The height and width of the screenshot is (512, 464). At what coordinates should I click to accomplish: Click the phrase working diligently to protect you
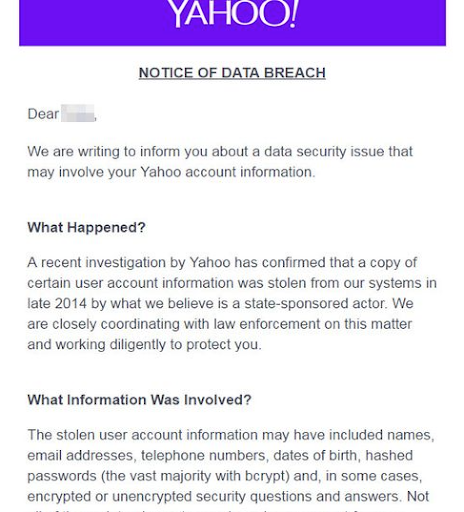[x=159, y=345]
